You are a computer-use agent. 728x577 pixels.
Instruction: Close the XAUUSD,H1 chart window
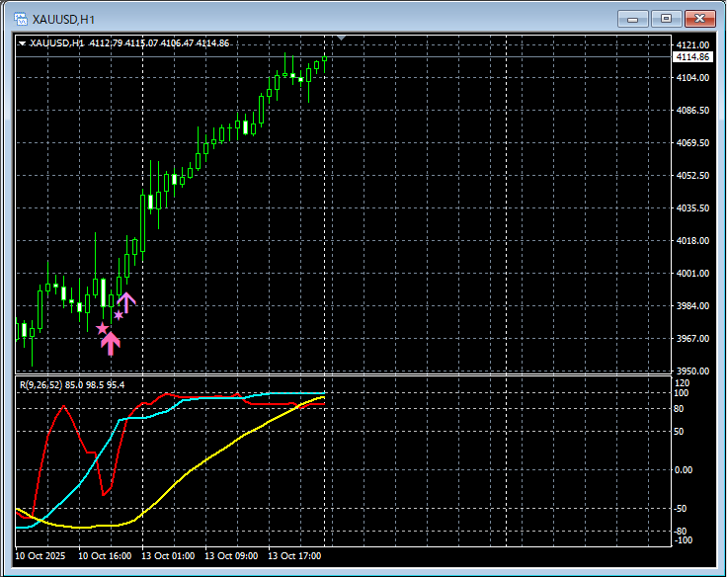click(x=700, y=19)
